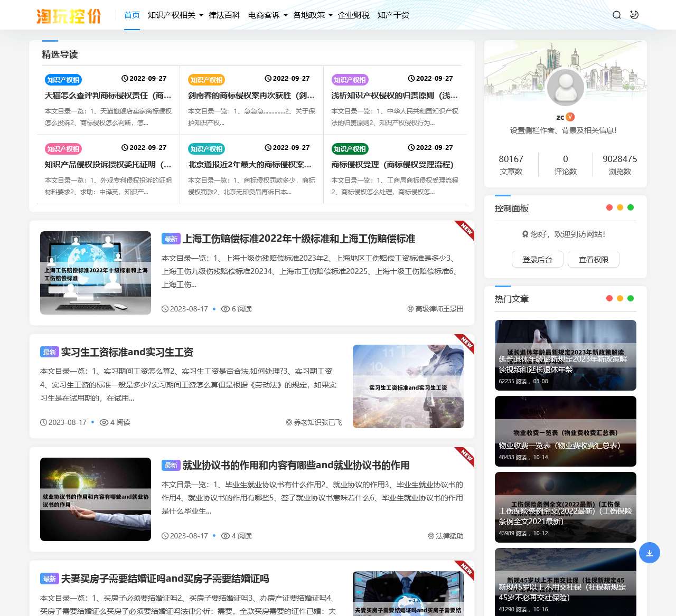Click the floating download icon
Viewport: 676px width, 616px height.
click(650, 553)
